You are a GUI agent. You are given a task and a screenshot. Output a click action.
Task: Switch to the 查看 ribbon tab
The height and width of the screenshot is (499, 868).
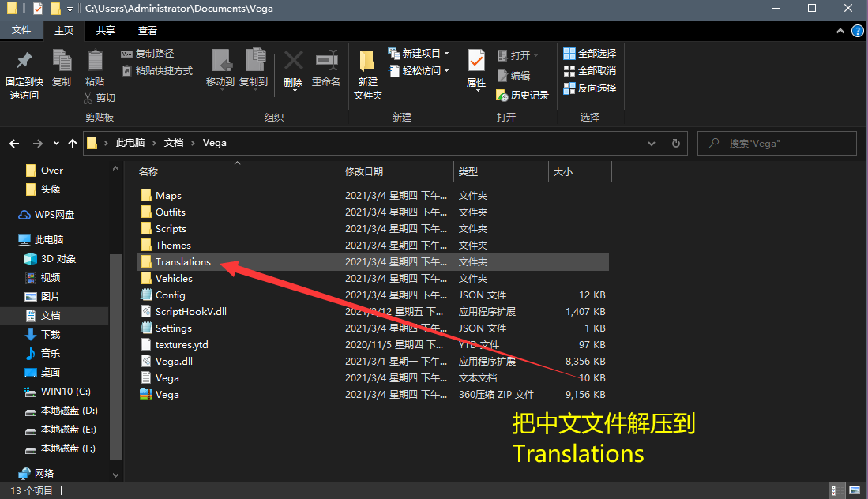(147, 30)
